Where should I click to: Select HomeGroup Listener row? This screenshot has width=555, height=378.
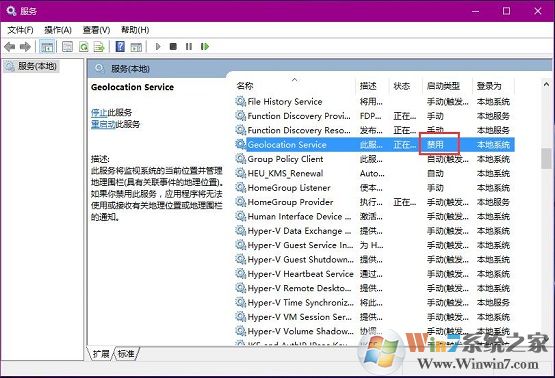(x=374, y=188)
